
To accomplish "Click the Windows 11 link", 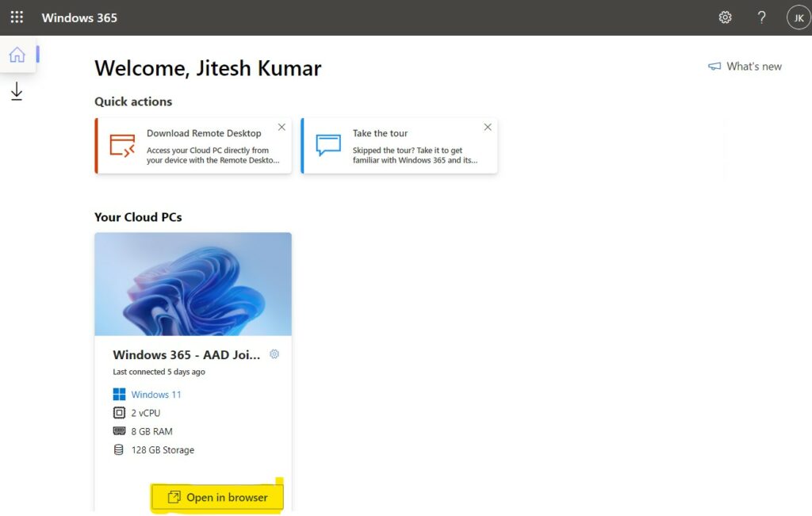I will click(156, 395).
